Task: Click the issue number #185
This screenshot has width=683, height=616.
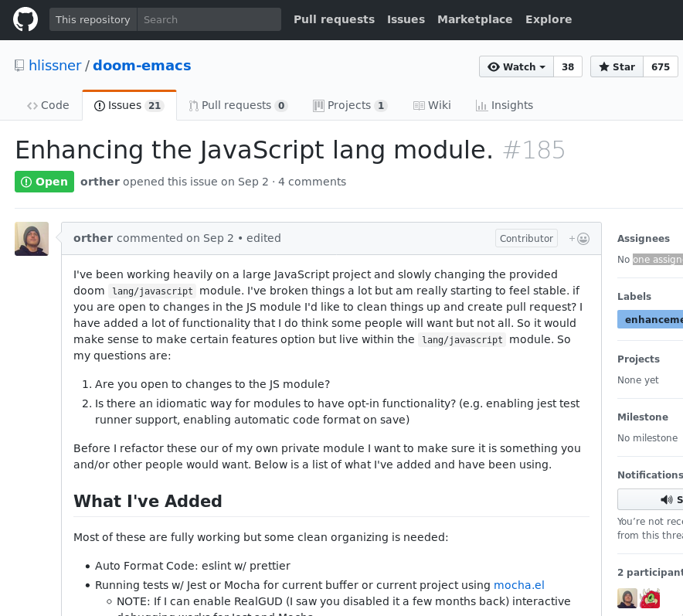Action: pos(534,150)
